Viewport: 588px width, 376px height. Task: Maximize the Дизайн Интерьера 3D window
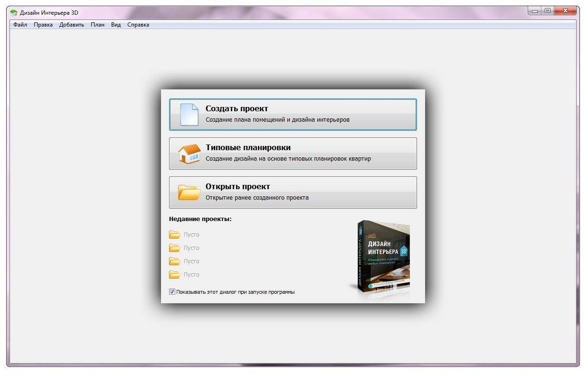pyautogui.click(x=547, y=11)
